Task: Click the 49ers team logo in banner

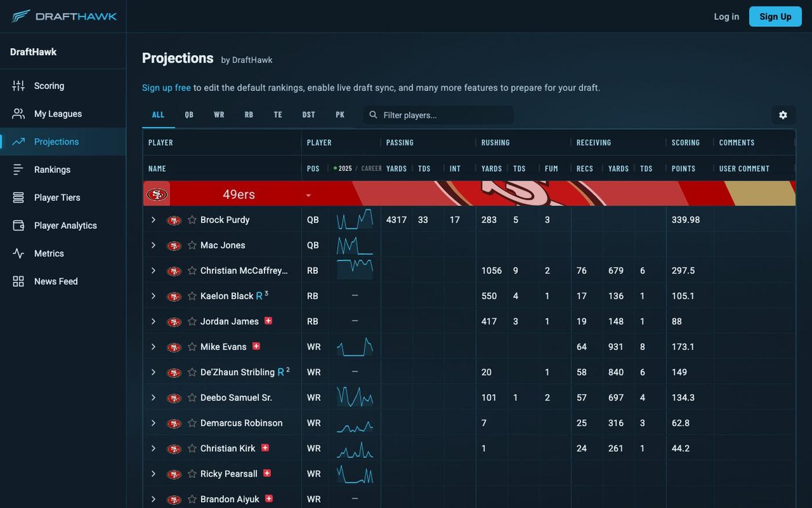Action: [157, 194]
